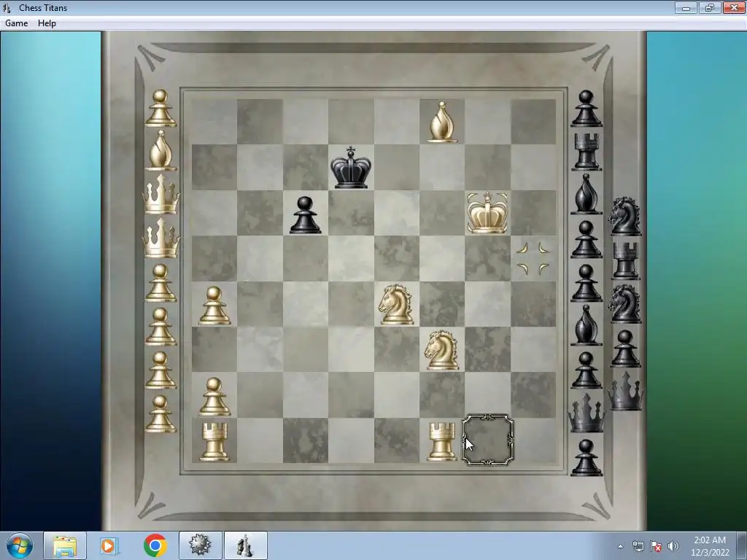This screenshot has height=560, width=747.
Task: Click the black king on the board
Action: point(351,168)
